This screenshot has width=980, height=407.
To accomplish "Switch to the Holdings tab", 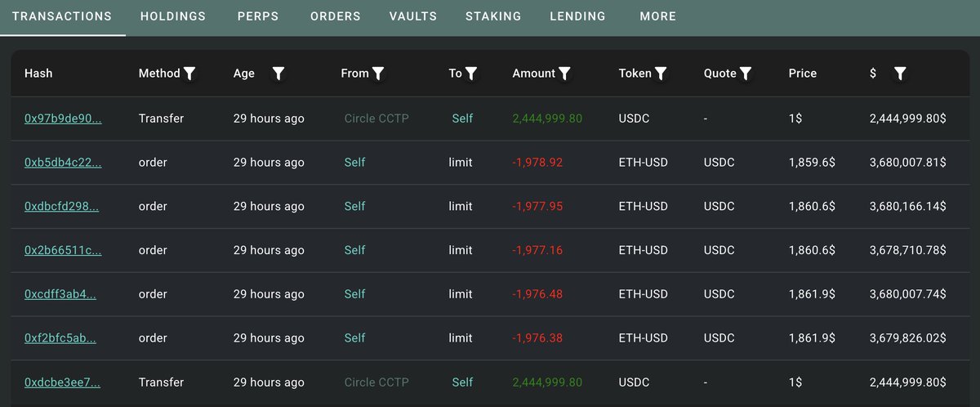I will [173, 16].
